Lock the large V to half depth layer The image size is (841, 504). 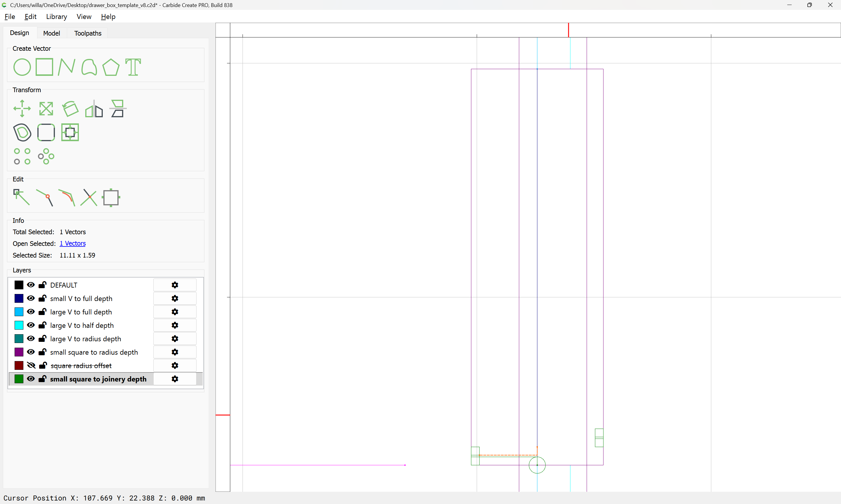point(42,325)
